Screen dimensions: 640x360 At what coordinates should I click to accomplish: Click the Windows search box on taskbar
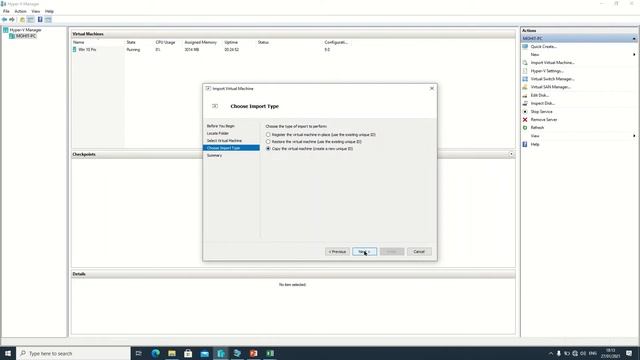73,353
